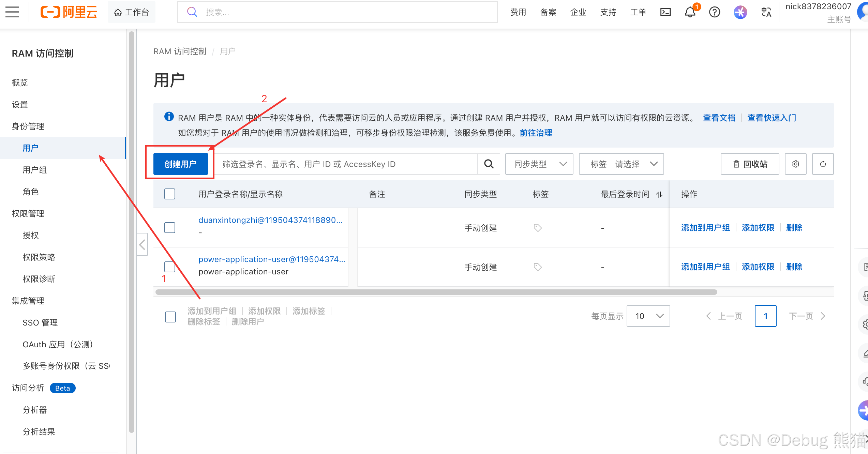Open the 前往治理 link
The height and width of the screenshot is (454, 868).
click(x=535, y=133)
